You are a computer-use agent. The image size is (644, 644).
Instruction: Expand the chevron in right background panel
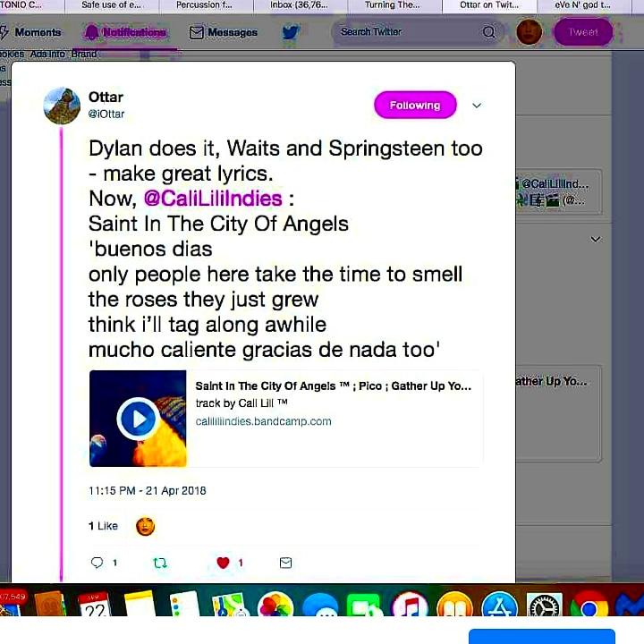[x=595, y=239]
